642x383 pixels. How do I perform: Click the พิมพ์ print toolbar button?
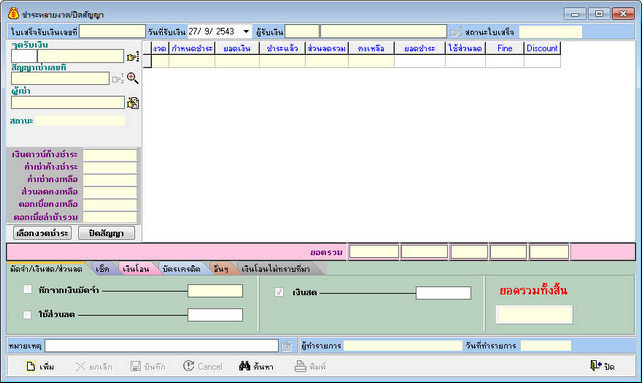[310, 366]
